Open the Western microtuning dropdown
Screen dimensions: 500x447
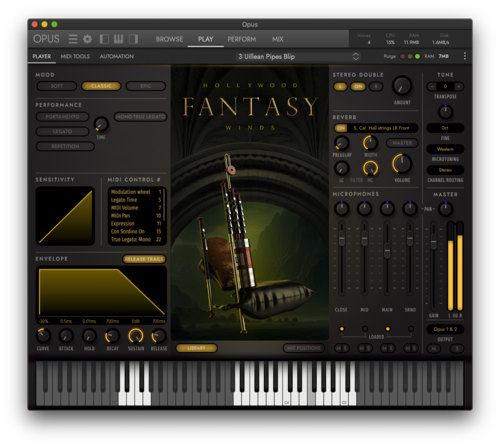click(445, 149)
